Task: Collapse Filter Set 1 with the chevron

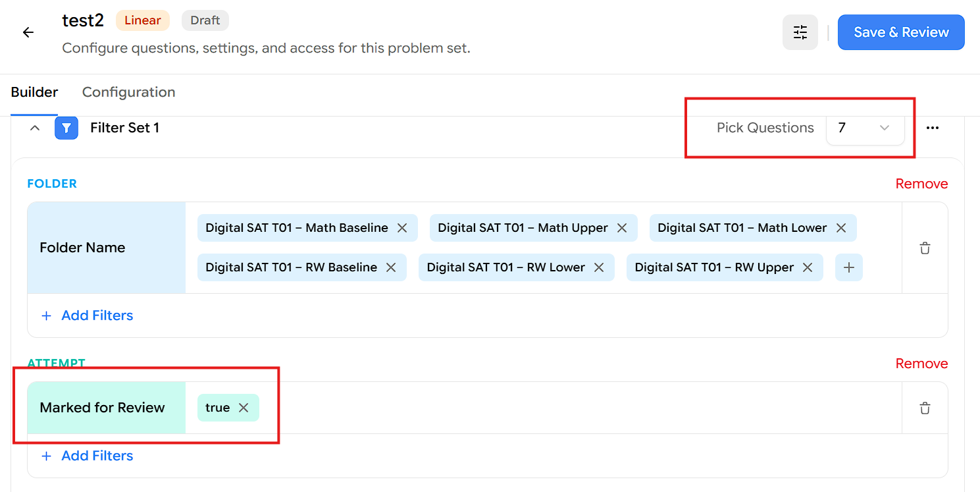Action: (x=36, y=128)
